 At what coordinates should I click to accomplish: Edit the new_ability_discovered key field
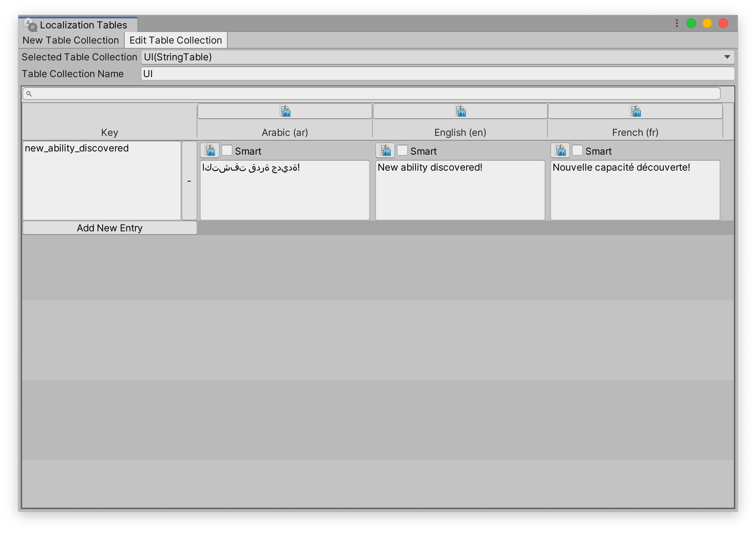click(102, 180)
